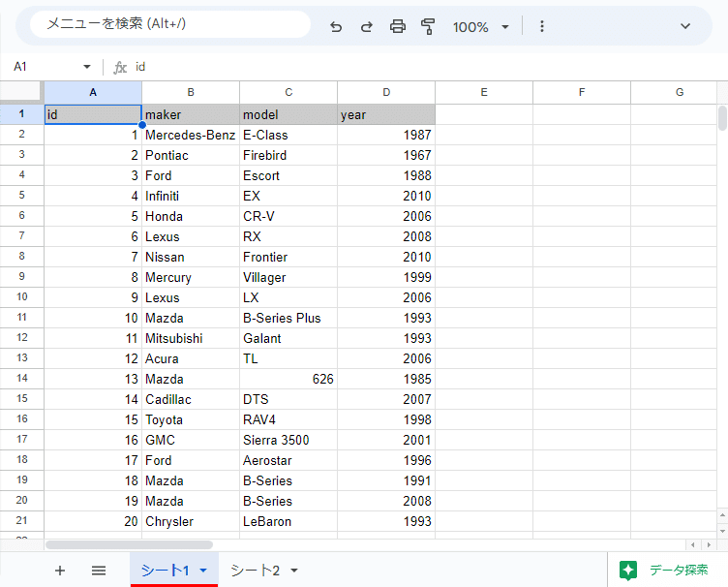Screen dimensions: 728x587
Task: Click the Mitsubishi cell
Action: [x=191, y=339]
